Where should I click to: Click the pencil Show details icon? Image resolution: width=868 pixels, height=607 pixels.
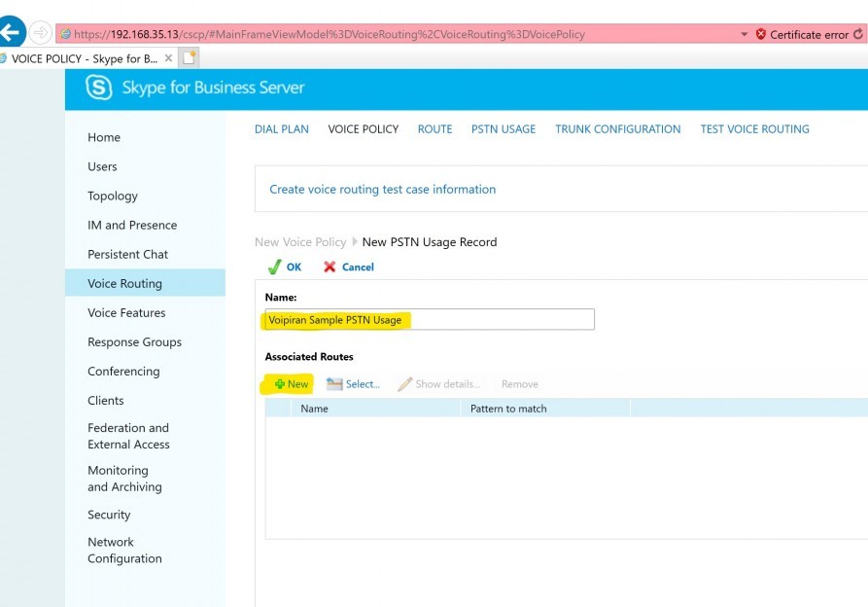(x=404, y=384)
